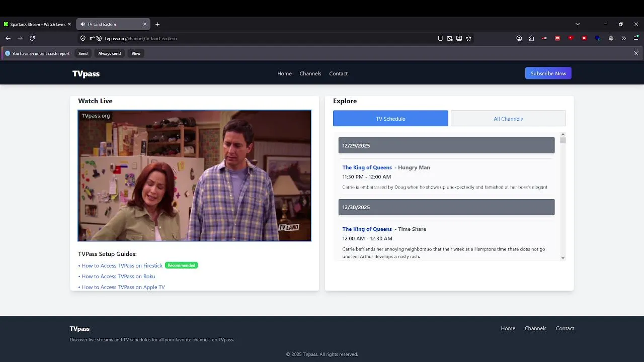The width and height of the screenshot is (644, 362).
Task: Click the install/download page icon in address bar
Action: 459,38
